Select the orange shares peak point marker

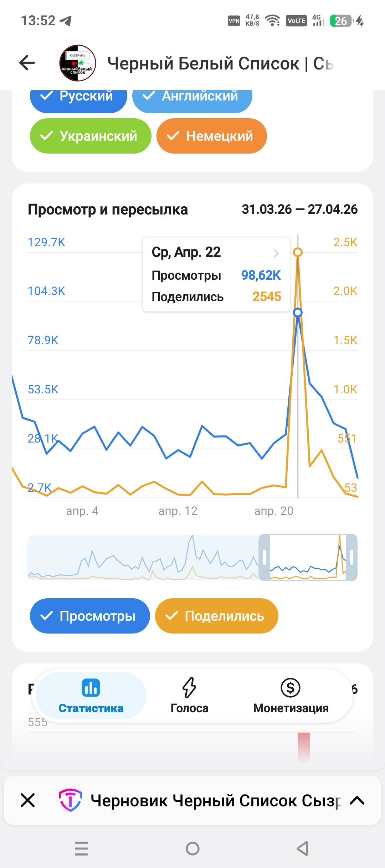point(298,252)
